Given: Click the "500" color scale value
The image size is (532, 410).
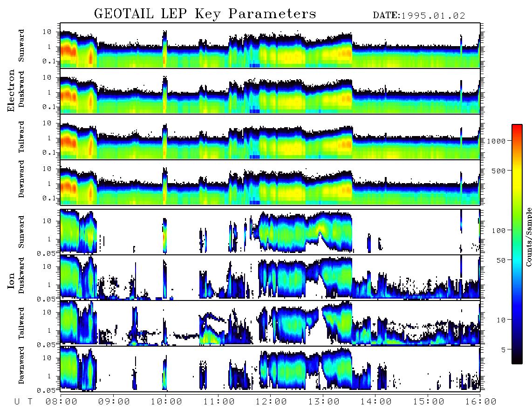Looking at the screenshot, I should point(498,171).
